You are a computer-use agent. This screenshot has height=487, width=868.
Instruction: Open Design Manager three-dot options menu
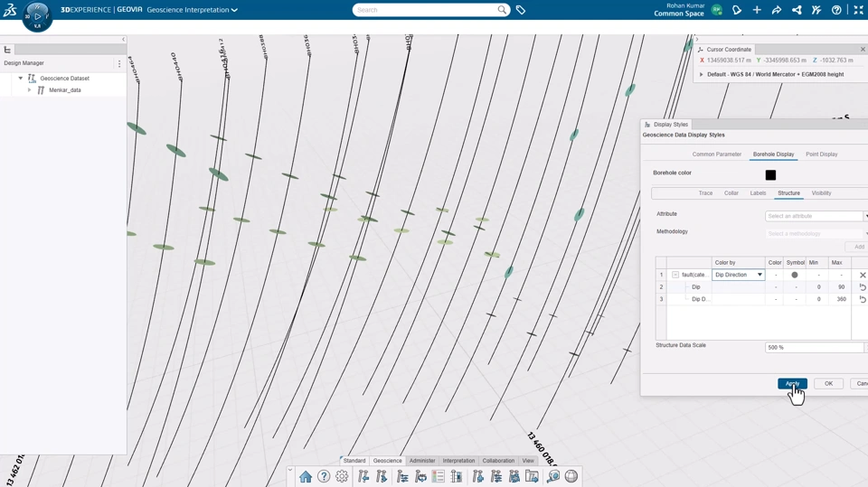point(119,63)
